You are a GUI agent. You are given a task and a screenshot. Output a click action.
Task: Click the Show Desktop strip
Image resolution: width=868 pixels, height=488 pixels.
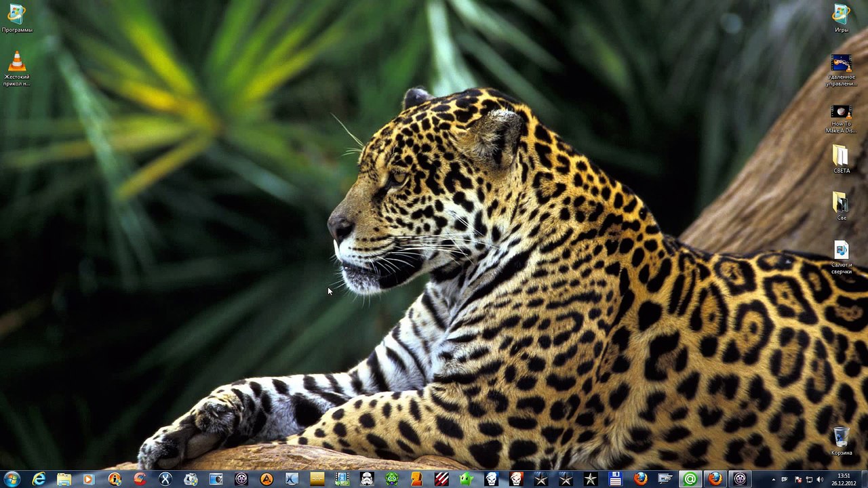pyautogui.click(x=865, y=479)
